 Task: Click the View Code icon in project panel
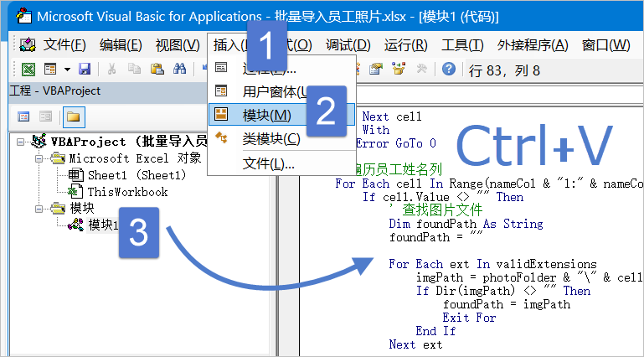pos(23,116)
